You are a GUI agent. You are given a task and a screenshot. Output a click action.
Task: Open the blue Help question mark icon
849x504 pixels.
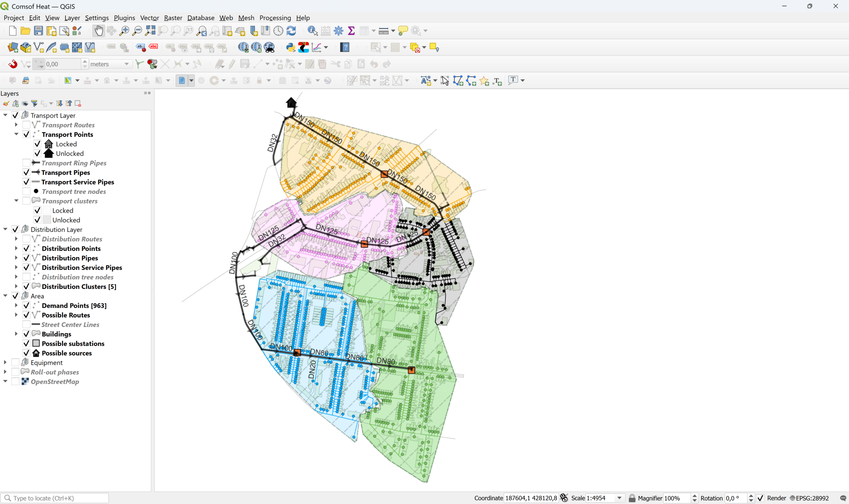coord(345,47)
